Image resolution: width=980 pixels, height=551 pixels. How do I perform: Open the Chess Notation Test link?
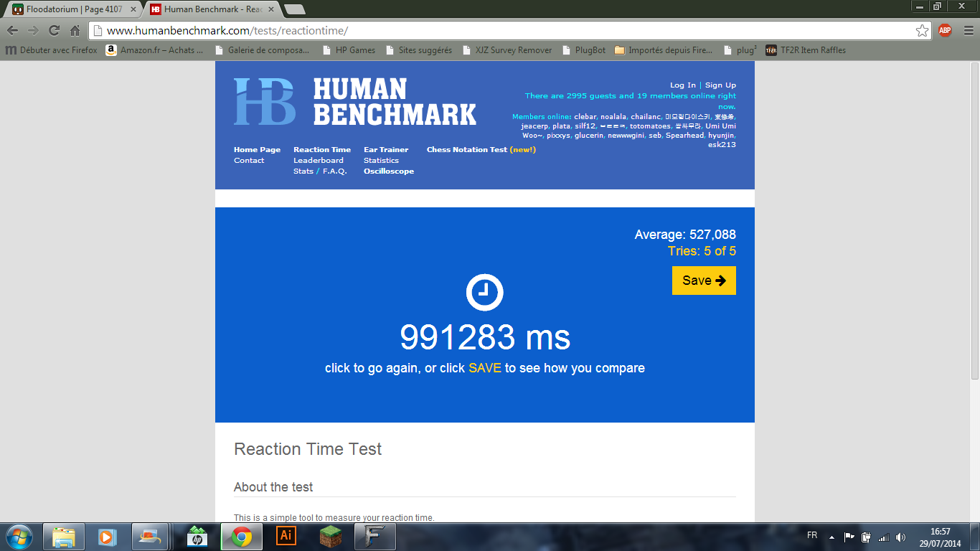click(x=466, y=150)
